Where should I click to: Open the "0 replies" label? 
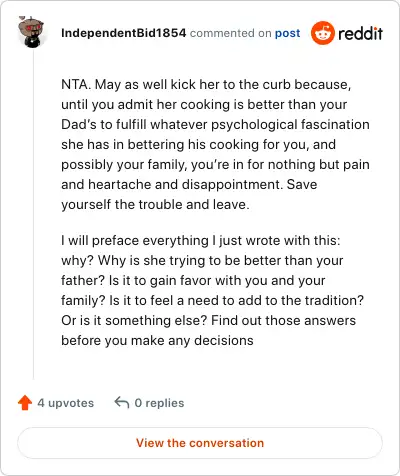click(159, 403)
